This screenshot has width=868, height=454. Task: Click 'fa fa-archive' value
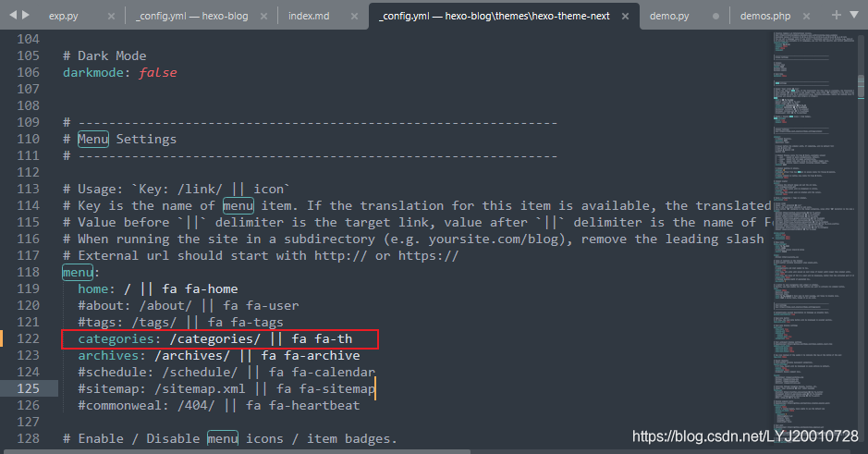point(310,355)
